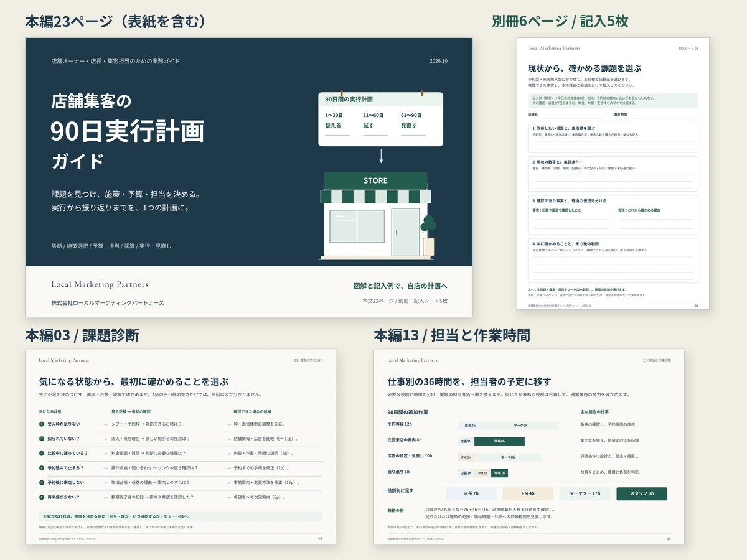Click section 1 改善したい場面と、主指標を選ぶ

point(613,138)
